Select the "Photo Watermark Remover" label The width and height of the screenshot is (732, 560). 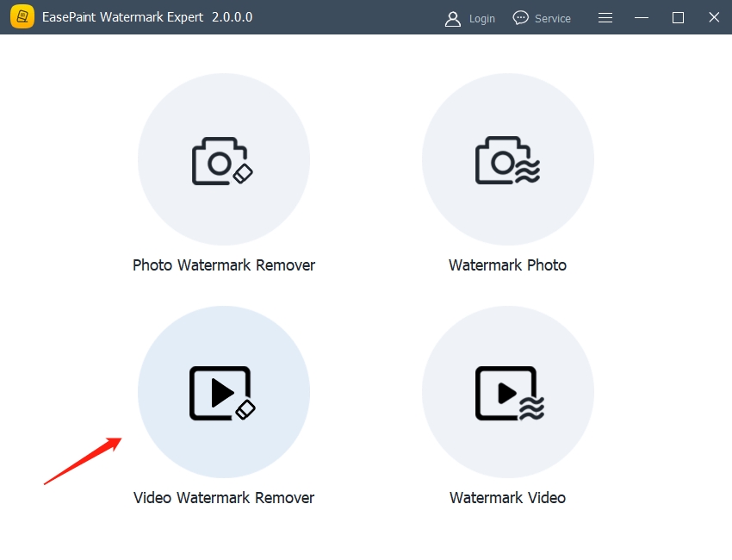pyautogui.click(x=224, y=264)
